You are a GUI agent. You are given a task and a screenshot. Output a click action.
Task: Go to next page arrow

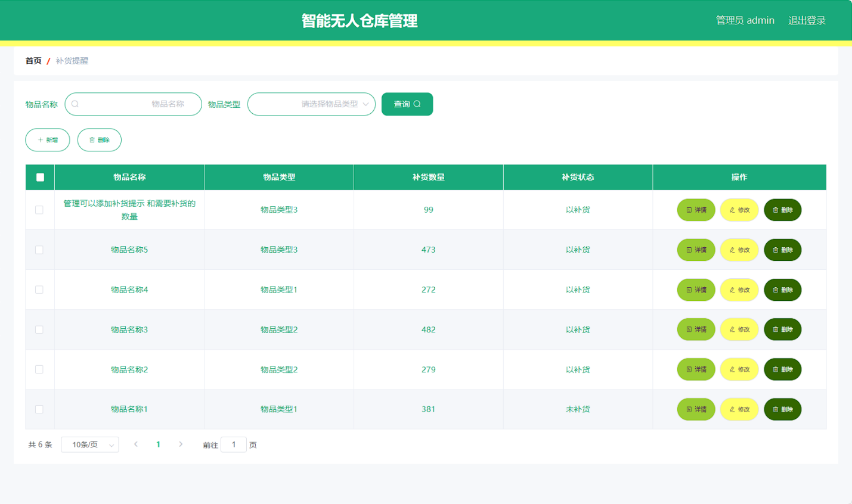(181, 444)
